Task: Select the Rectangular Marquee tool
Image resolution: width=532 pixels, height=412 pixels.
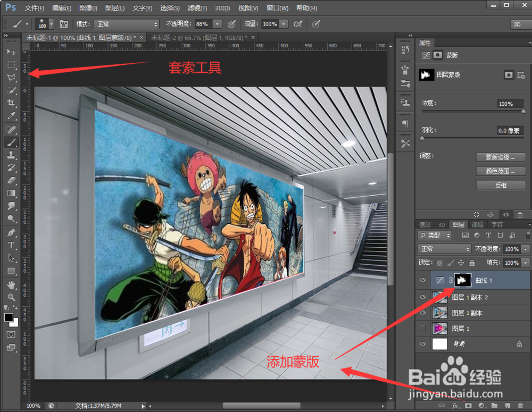Action: click(11, 65)
